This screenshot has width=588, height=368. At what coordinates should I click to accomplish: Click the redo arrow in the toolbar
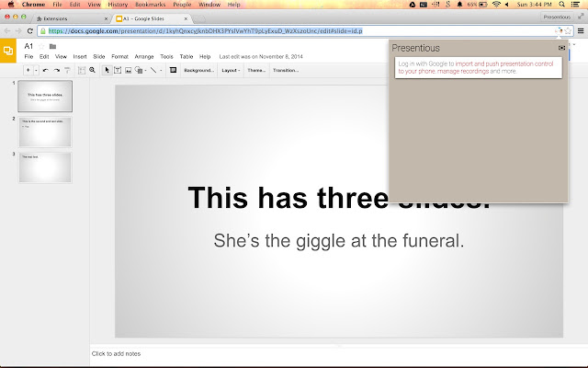click(x=57, y=70)
